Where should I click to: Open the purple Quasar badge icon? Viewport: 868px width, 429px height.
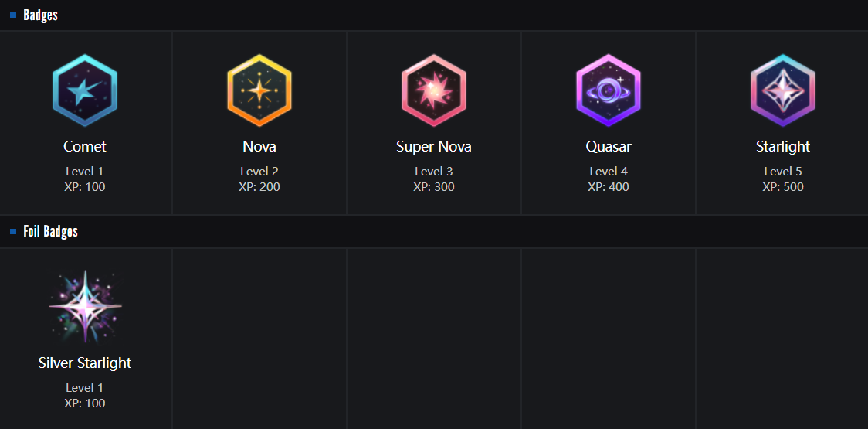point(609,90)
